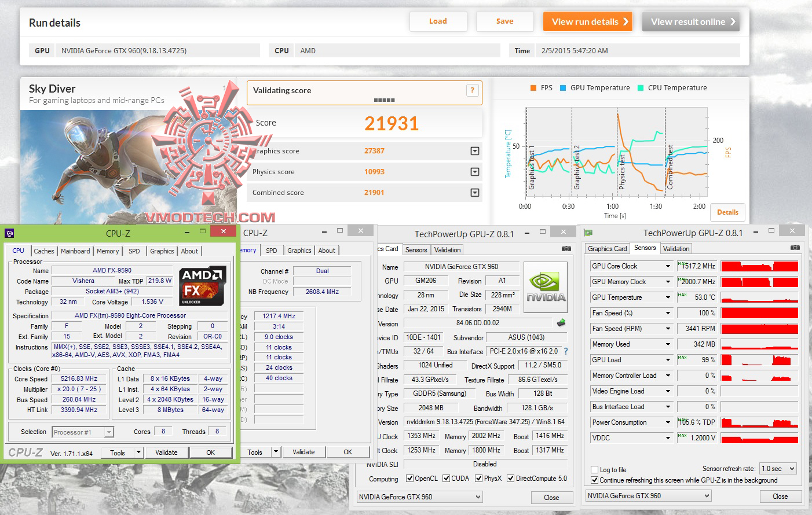This screenshot has height=515, width=812.
Task: Click the GPU Load red sensor graph
Action: pyautogui.click(x=760, y=360)
